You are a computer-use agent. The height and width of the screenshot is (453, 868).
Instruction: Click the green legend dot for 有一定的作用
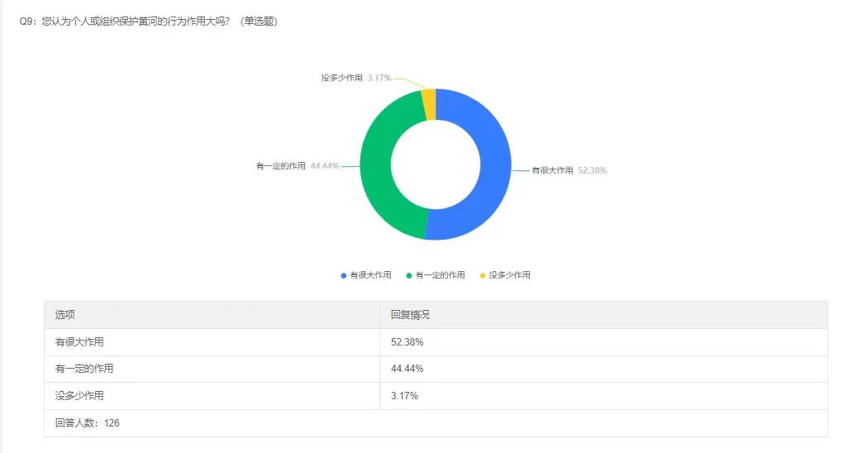tap(409, 275)
